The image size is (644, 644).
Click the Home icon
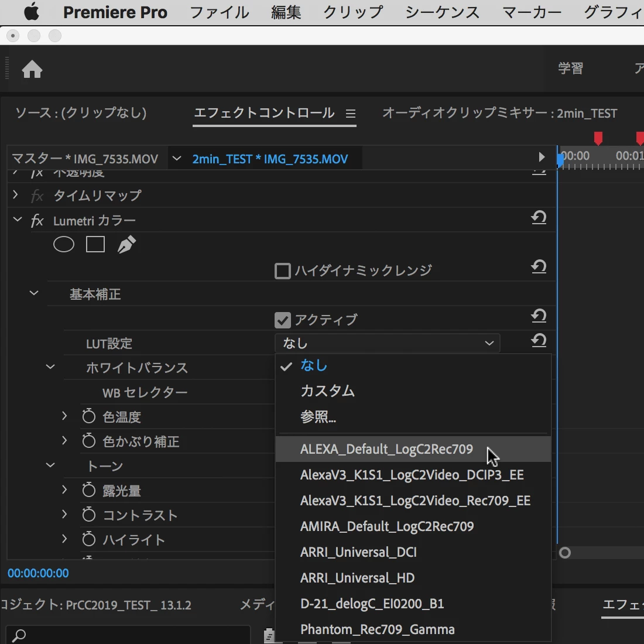pyautogui.click(x=32, y=69)
